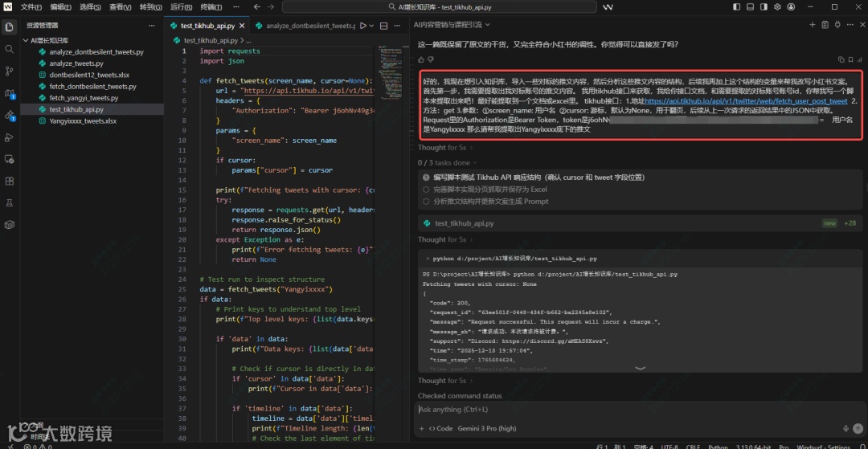Give thumbs up to the response
868x449 pixels.
point(421,59)
